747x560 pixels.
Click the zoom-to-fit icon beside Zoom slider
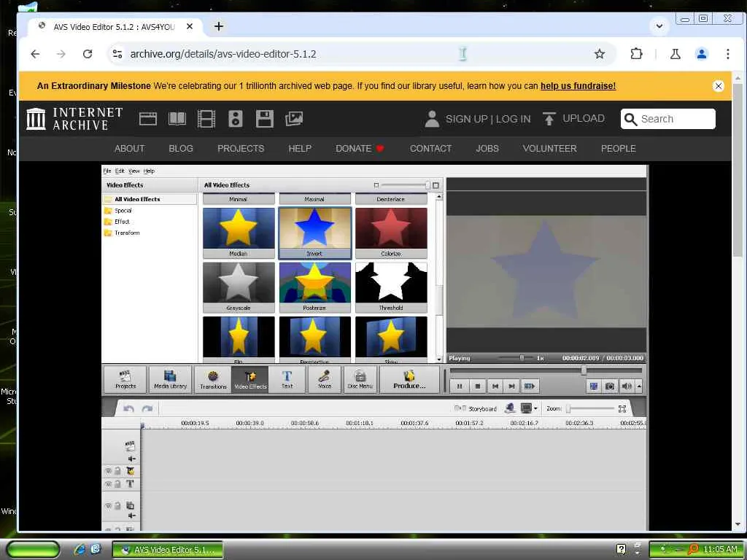622,408
